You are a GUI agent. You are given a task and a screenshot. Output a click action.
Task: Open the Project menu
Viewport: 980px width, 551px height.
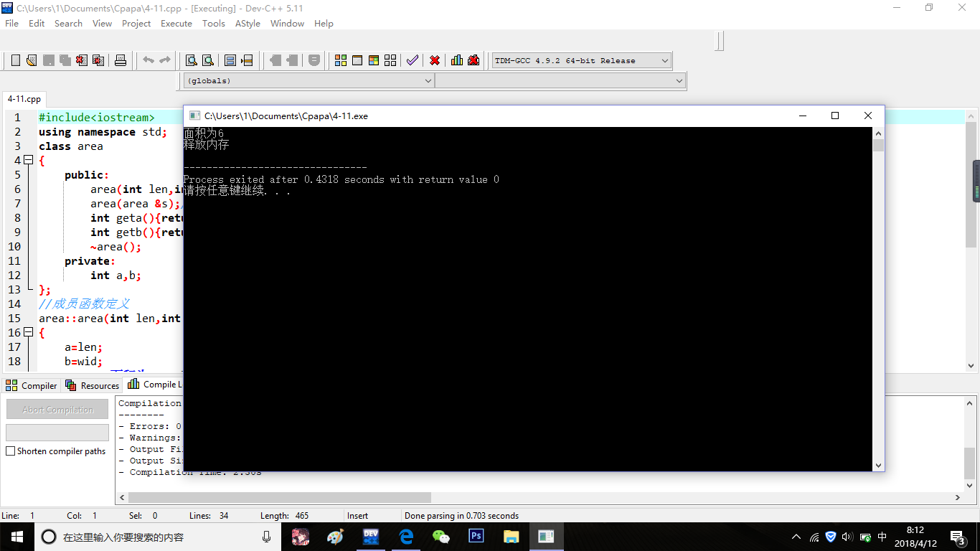pyautogui.click(x=136, y=24)
